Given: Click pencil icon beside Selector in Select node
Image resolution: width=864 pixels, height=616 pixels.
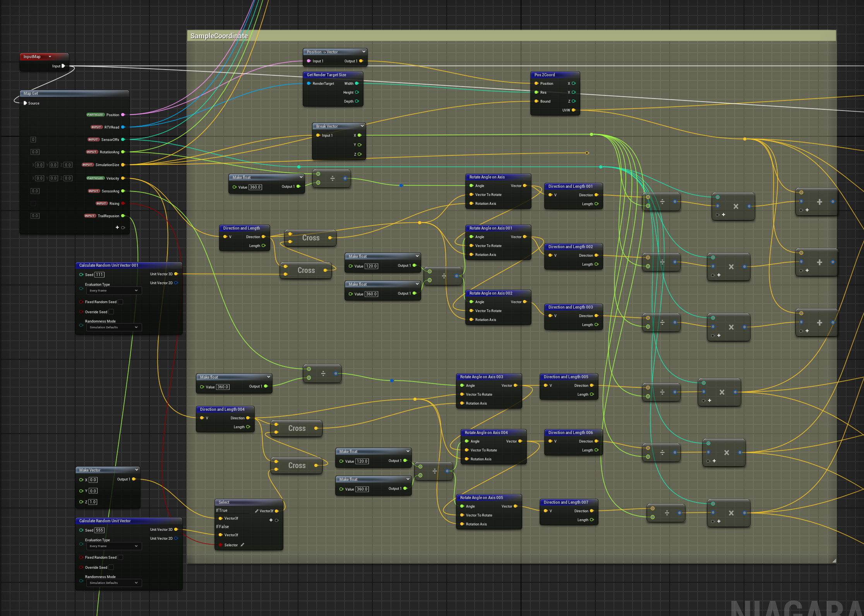Looking at the screenshot, I should coord(242,545).
